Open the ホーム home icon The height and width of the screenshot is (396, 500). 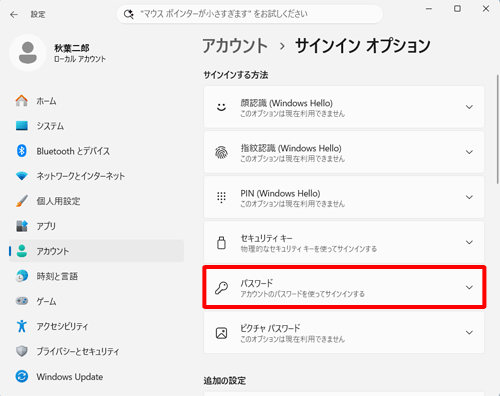tap(22, 101)
